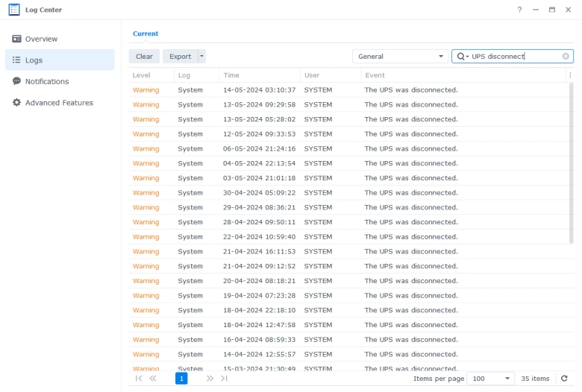This screenshot has height=392, width=582.
Task: Open the column options three-dot icon
Action: (x=570, y=75)
